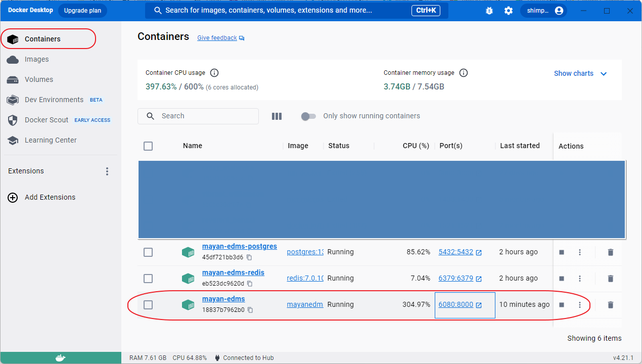Open Extensions three-dot menu
Image resolution: width=642 pixels, height=364 pixels.
[107, 171]
